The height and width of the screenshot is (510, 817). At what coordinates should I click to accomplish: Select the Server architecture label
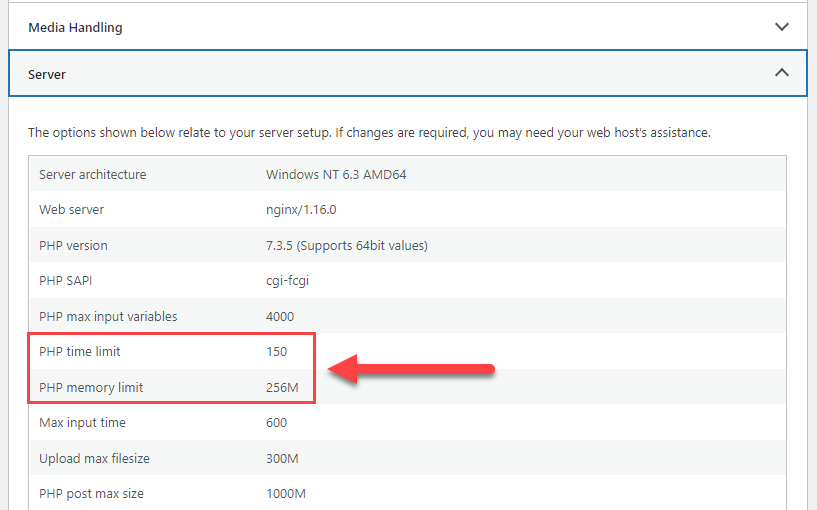(x=93, y=175)
